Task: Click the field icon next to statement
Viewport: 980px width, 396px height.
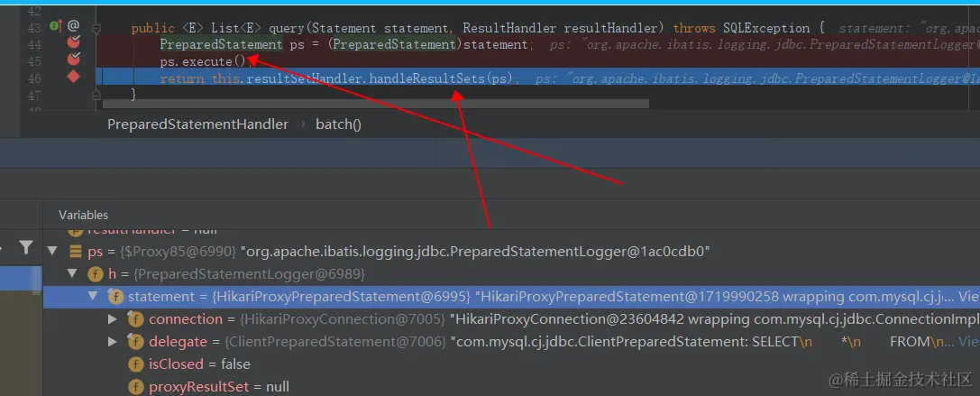Action: 115,297
